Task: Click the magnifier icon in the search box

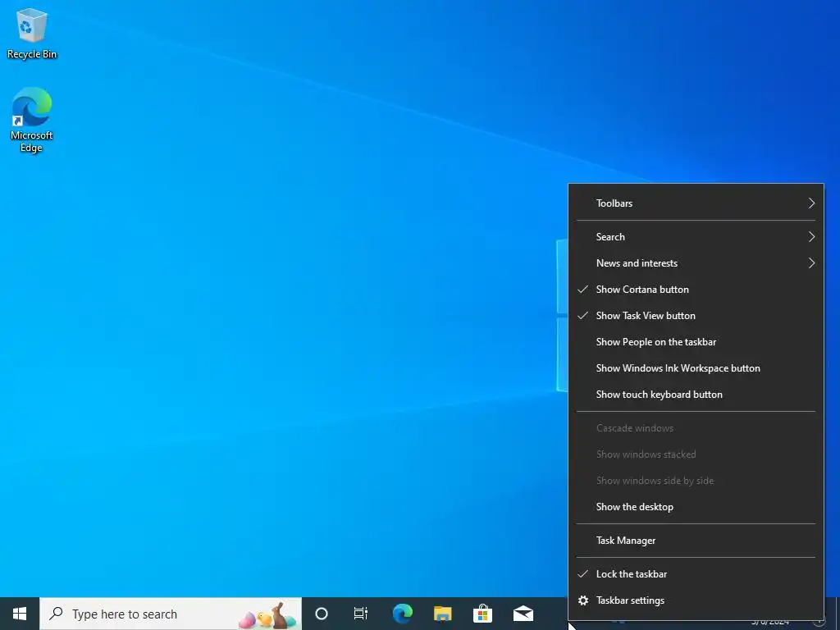Action: tap(56, 613)
